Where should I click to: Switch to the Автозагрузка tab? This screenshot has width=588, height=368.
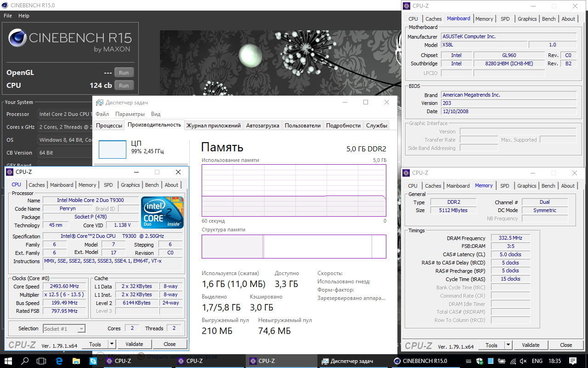pyautogui.click(x=263, y=126)
